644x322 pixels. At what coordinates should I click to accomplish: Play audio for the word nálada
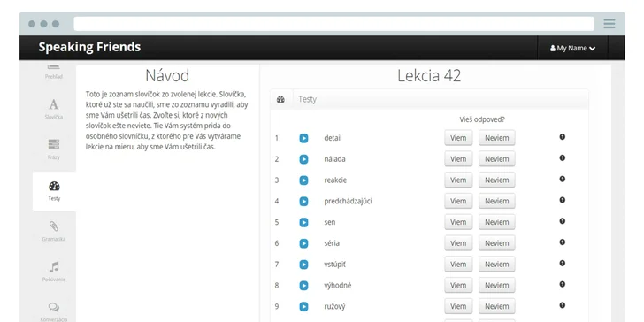click(303, 159)
